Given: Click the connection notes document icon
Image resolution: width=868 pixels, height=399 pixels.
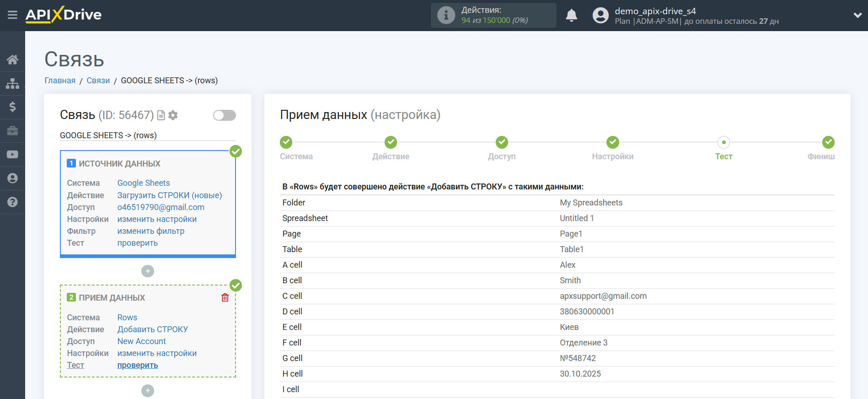Looking at the screenshot, I should pyautogui.click(x=161, y=115).
